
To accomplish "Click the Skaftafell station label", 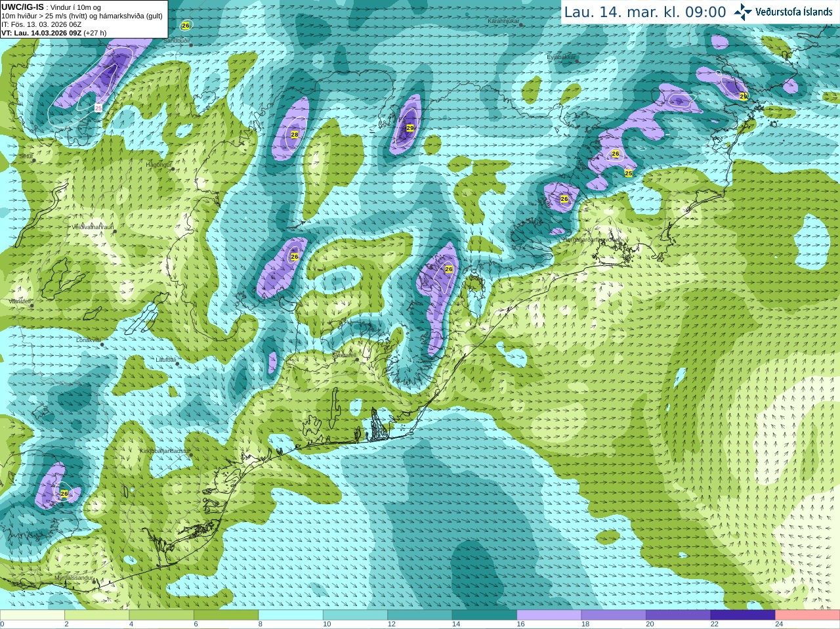I will pos(344,355).
